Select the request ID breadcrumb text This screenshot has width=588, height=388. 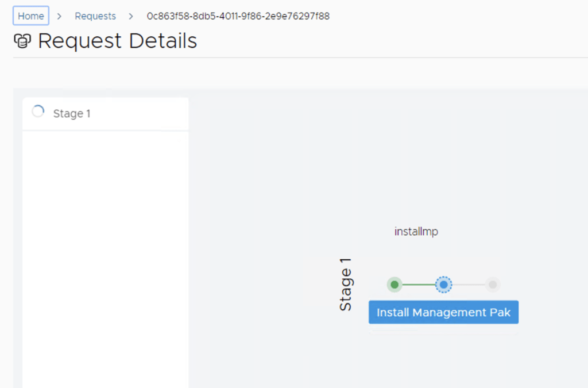(238, 16)
